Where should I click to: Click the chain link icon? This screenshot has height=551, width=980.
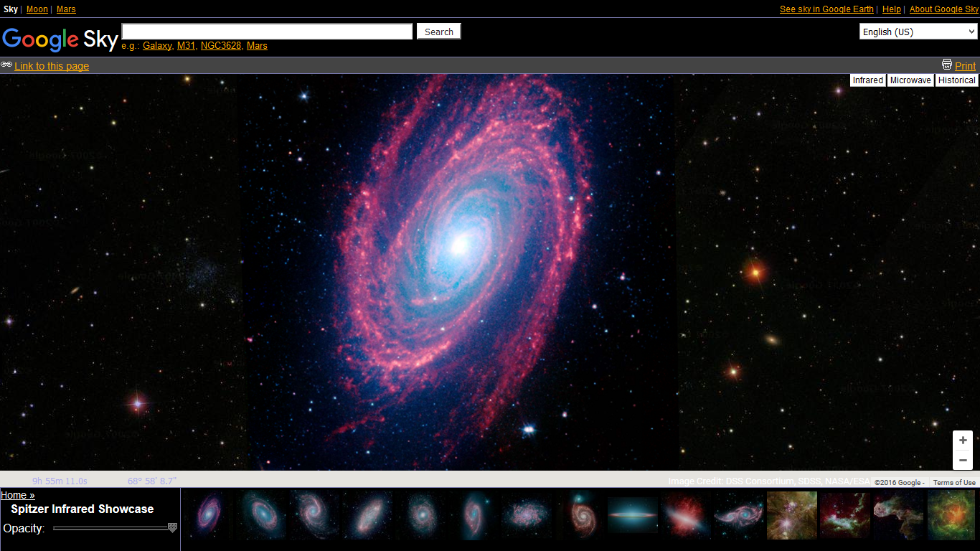[6, 65]
